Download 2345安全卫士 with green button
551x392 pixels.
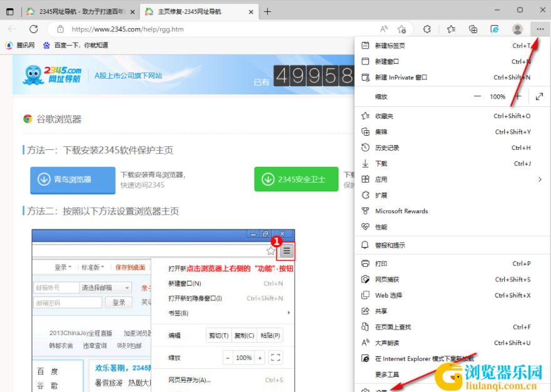coord(296,179)
